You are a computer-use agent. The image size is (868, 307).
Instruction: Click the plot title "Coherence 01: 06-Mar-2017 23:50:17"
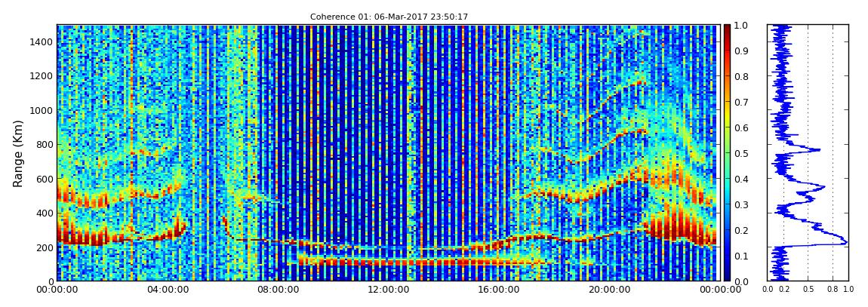(x=389, y=17)
